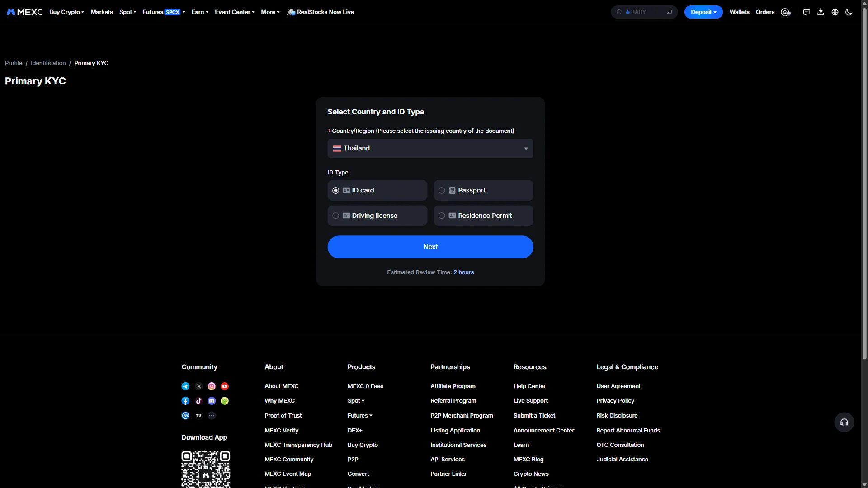Go to Wallets in the header
The height and width of the screenshot is (488, 868).
(739, 12)
